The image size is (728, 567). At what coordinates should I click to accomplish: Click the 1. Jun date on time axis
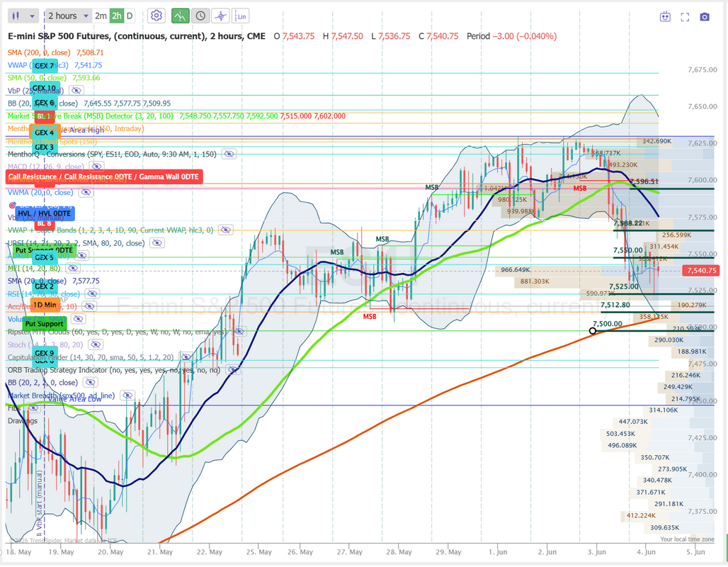click(497, 552)
